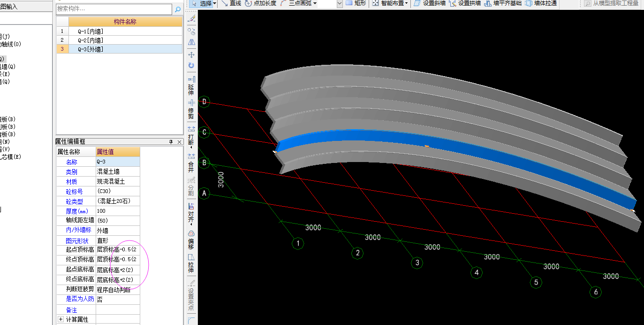The height and width of the screenshot is (325, 644).
Task: Select the 点加长度 tool
Action: [261, 3]
